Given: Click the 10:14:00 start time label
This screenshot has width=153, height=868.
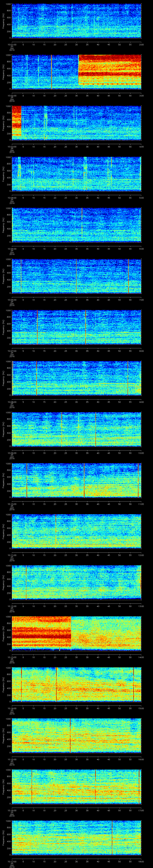Looking at the screenshot, I should [12, 708].
